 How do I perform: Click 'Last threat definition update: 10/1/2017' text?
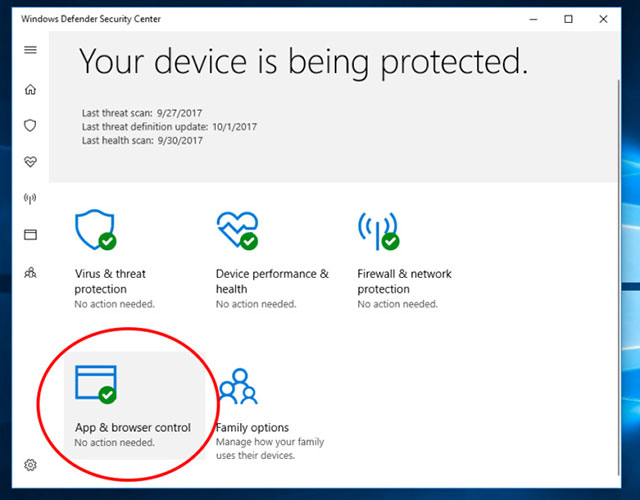click(169, 127)
